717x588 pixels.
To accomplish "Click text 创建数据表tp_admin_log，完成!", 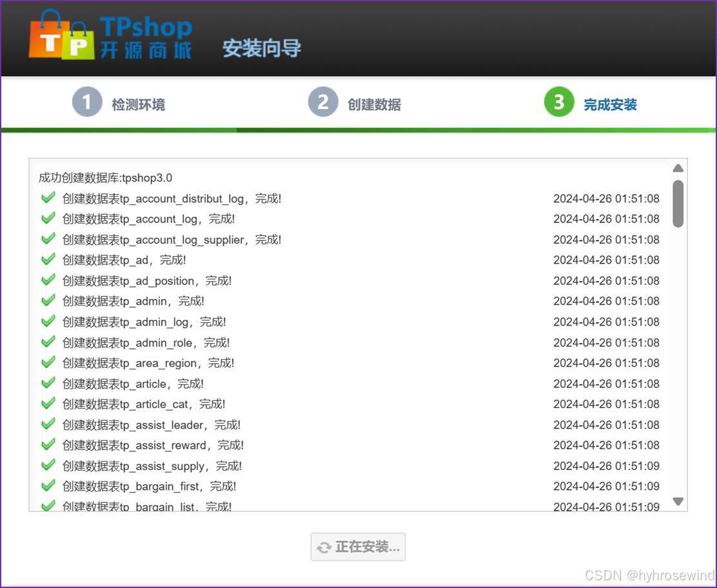I will click(x=144, y=322).
